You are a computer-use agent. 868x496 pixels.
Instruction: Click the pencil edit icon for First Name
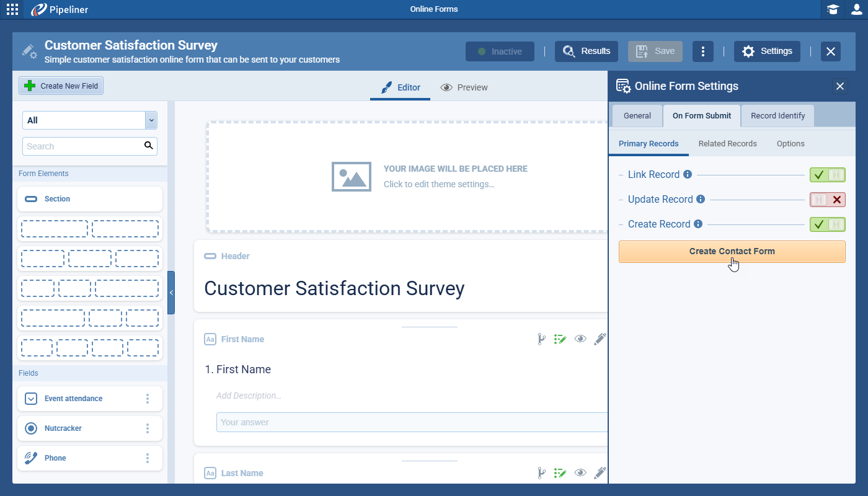(600, 339)
